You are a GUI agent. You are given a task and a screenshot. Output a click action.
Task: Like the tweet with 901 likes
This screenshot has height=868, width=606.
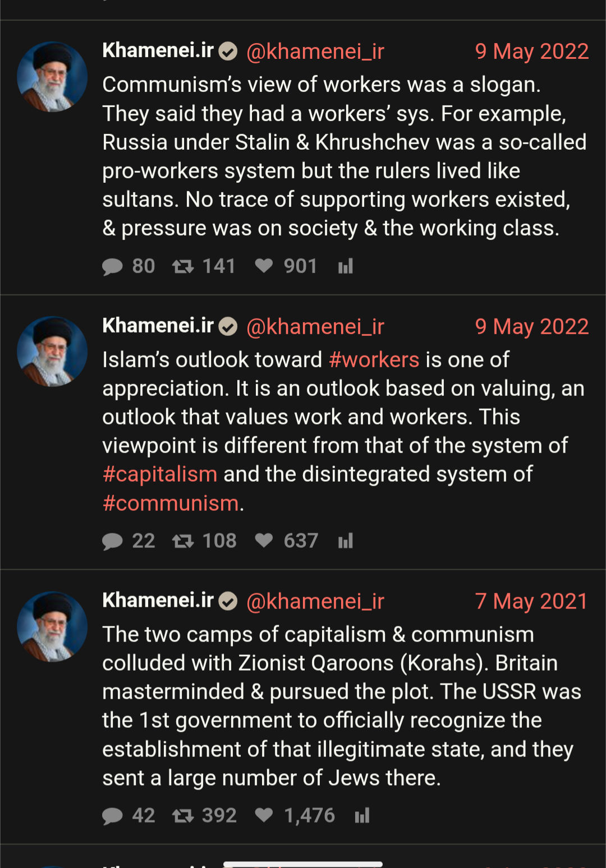pos(264,266)
